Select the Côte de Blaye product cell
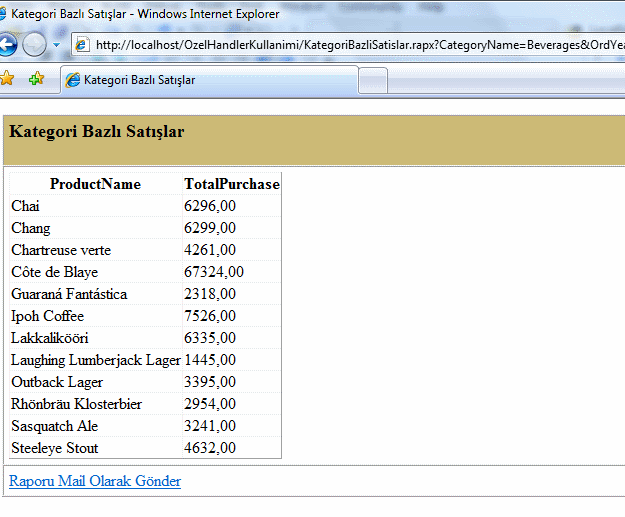The image size is (625, 517). (54, 272)
